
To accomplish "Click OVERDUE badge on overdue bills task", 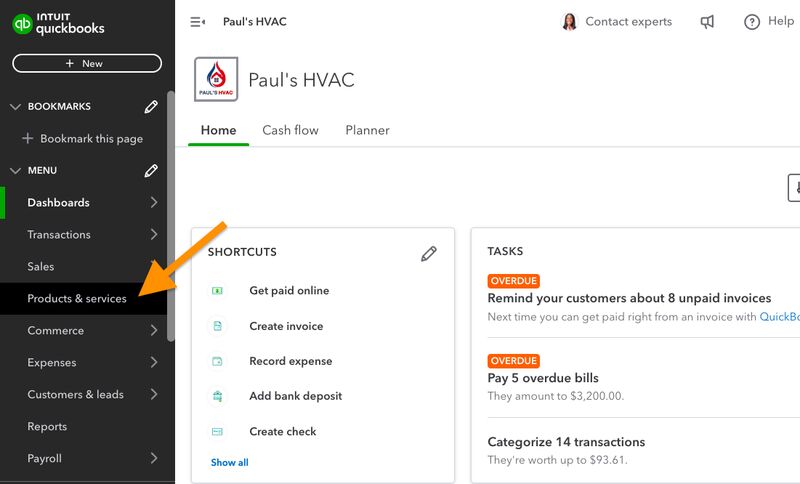I will (x=514, y=361).
